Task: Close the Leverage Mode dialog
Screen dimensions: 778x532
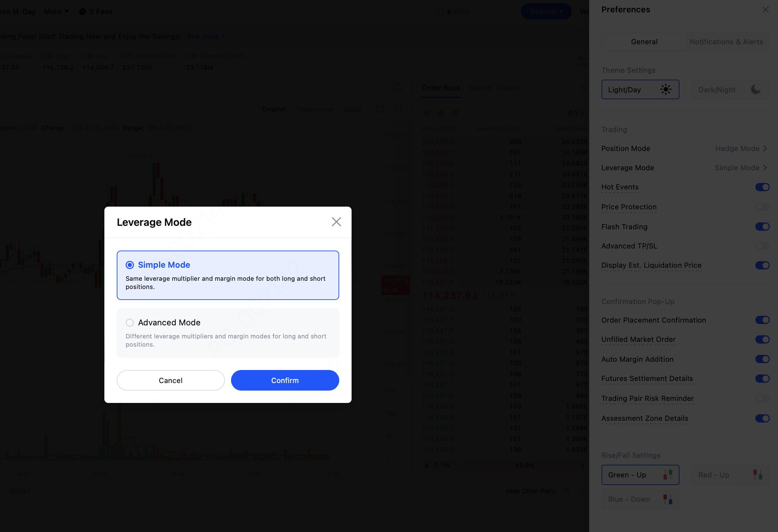Action: [336, 222]
